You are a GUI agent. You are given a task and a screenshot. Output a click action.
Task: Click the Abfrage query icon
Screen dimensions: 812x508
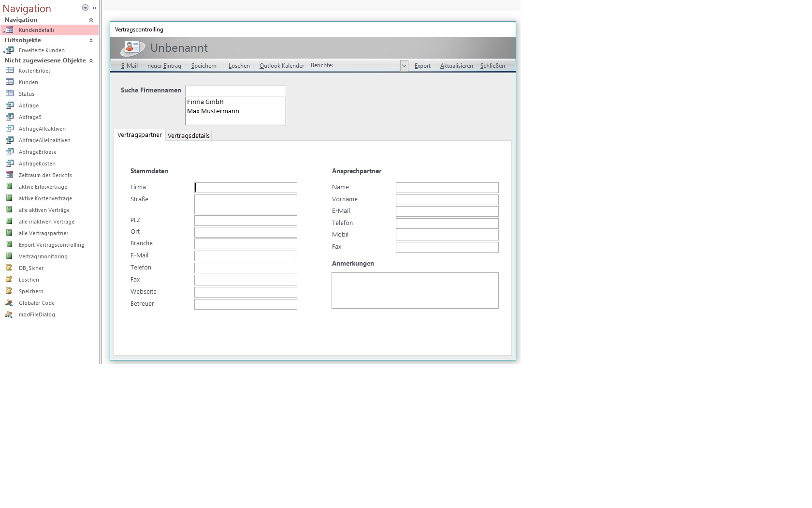coord(9,105)
